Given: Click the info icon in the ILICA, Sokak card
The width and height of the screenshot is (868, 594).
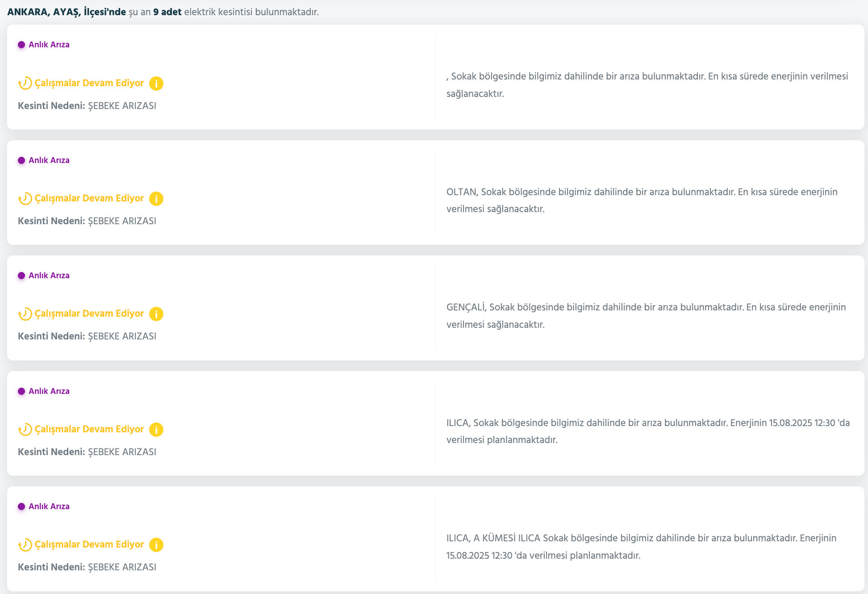Looking at the screenshot, I should click(156, 430).
